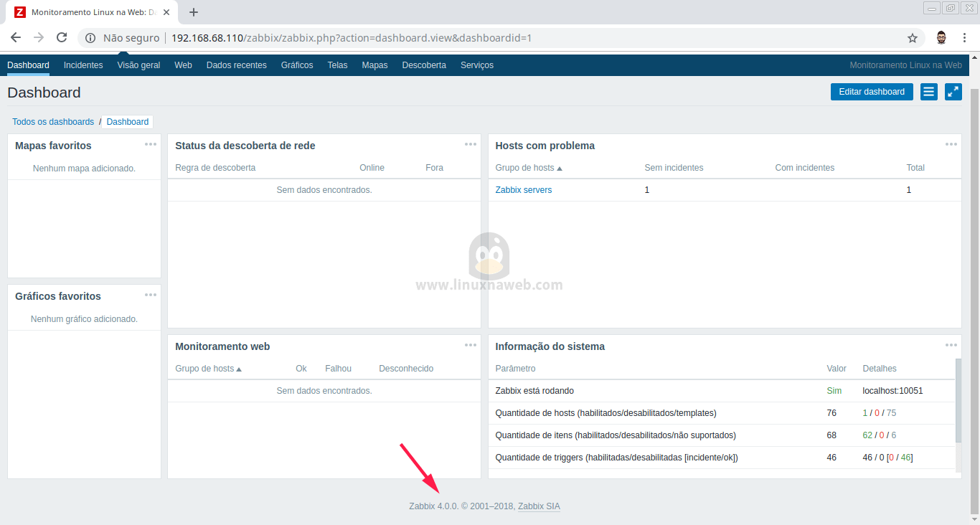Click 'Desconhecido' column header
980x525 pixels.
tap(406, 369)
